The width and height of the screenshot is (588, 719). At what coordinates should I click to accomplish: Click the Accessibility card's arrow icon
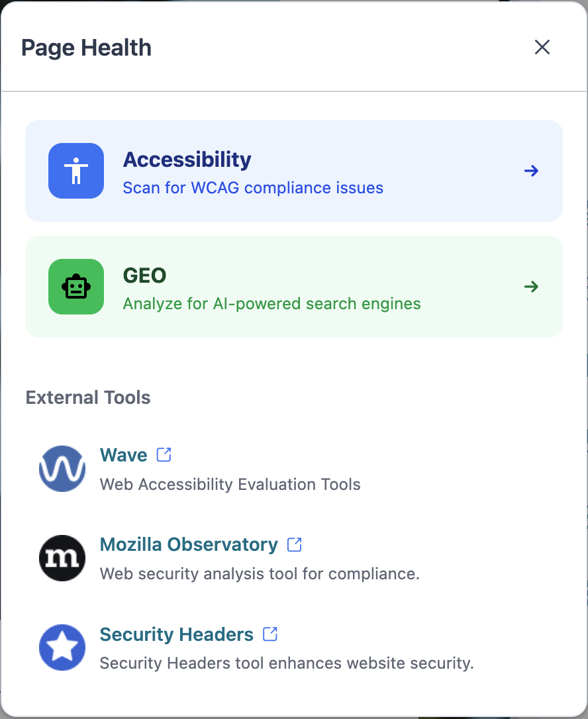coord(531,171)
